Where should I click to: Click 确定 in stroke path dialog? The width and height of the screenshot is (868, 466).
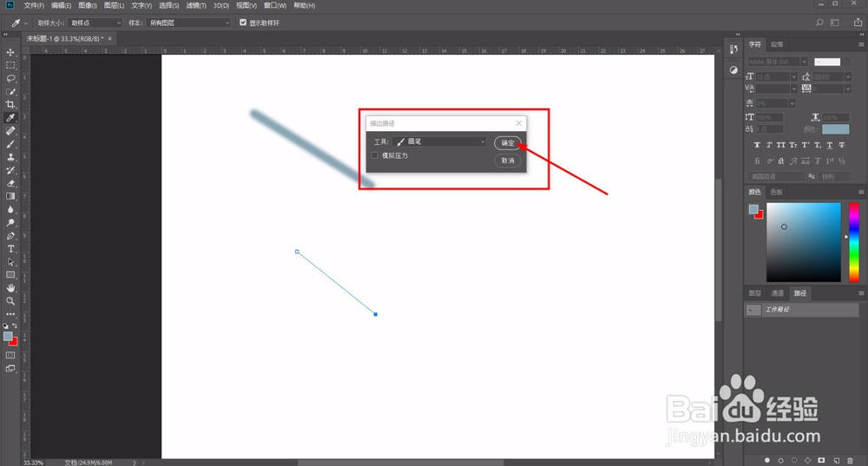[508, 143]
